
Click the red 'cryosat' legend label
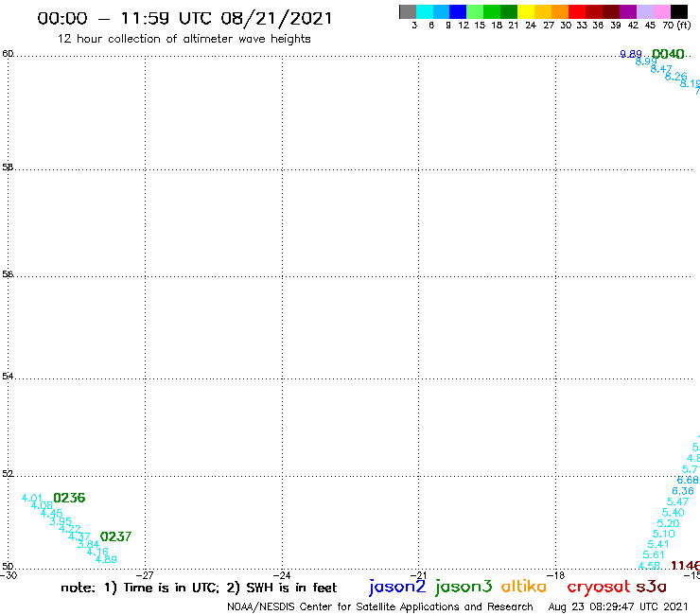599,588
